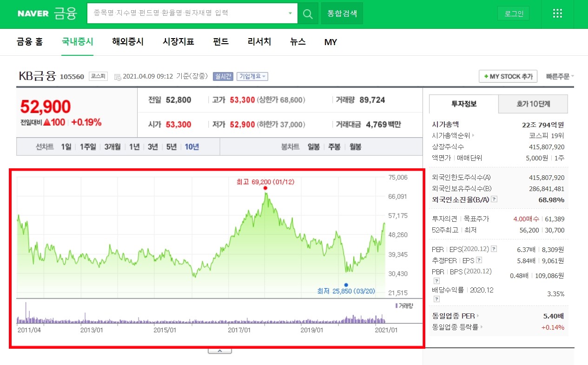Open the 동일업종 등락률 link
Image resolution: width=588 pixels, height=365 pixels.
[457, 327]
